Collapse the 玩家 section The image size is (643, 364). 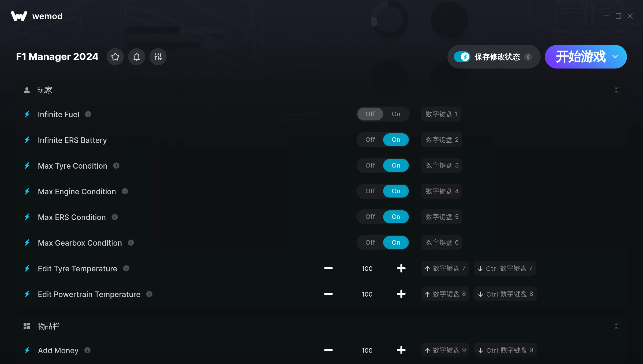click(616, 90)
